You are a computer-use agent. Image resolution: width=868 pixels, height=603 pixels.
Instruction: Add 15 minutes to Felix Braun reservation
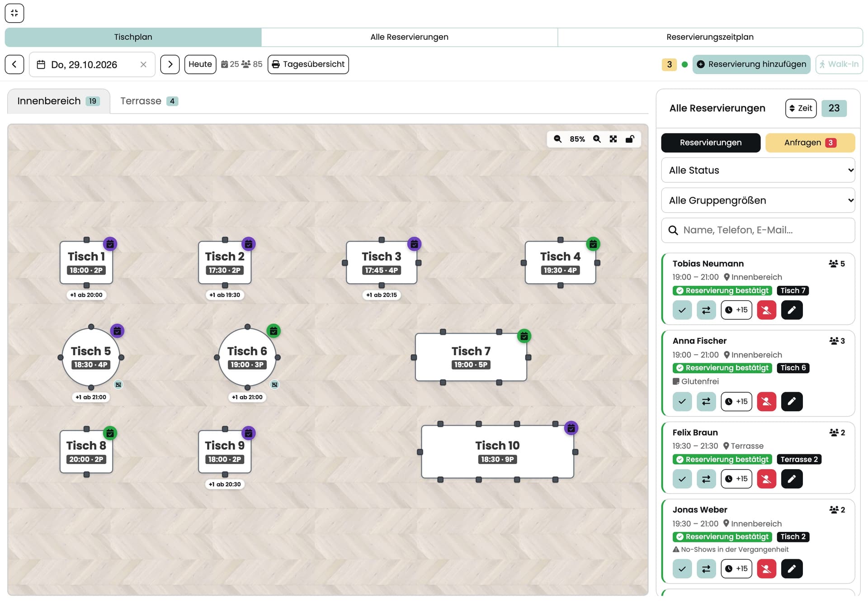click(736, 479)
